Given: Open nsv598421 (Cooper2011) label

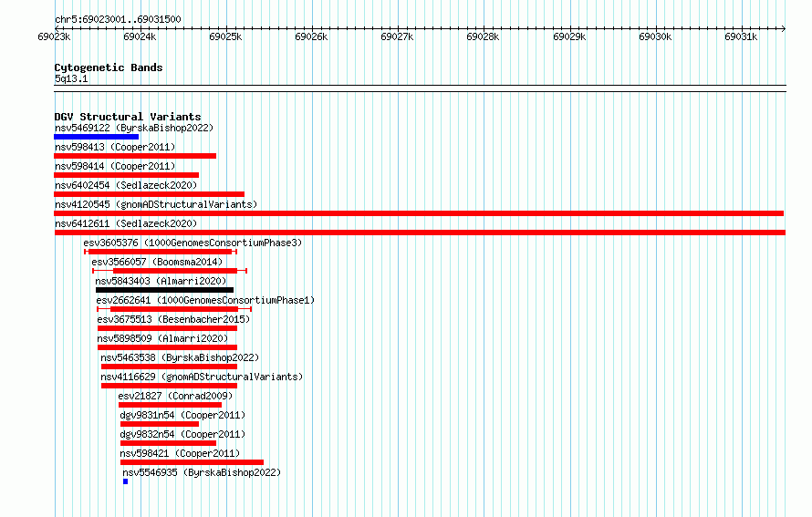Looking at the screenshot, I should point(180,453).
